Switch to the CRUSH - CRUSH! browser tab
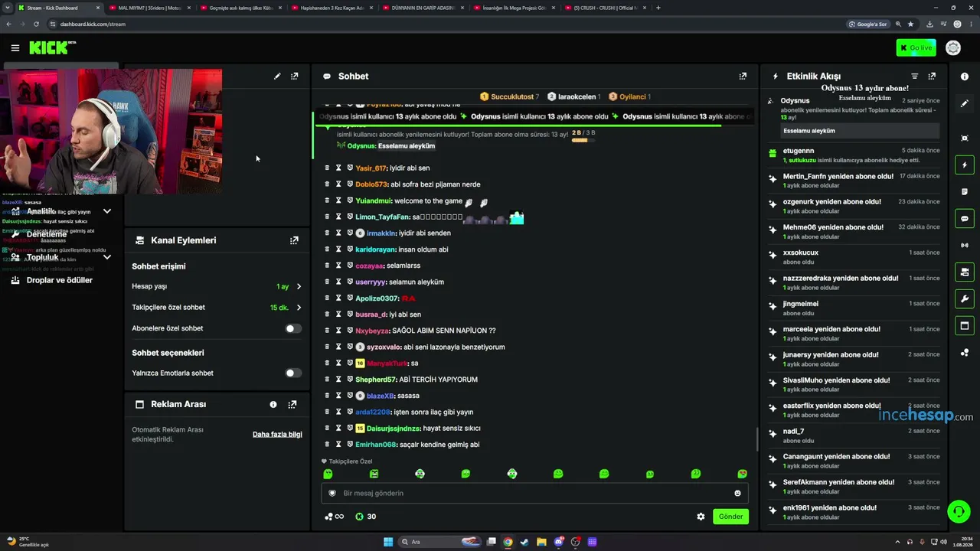Viewport: 980px width, 551px height. coord(605,8)
